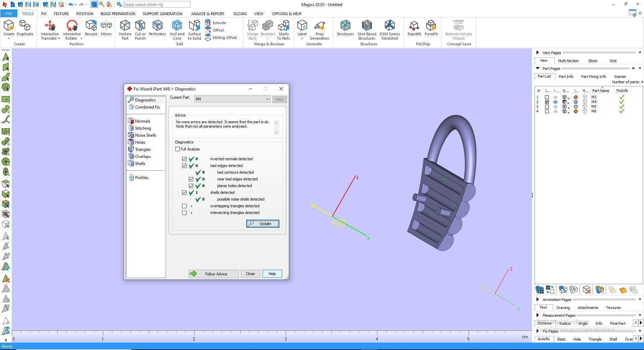Click Slice Based Structures tool
Image resolution: width=644 pixels, height=350 pixels.
[367, 30]
